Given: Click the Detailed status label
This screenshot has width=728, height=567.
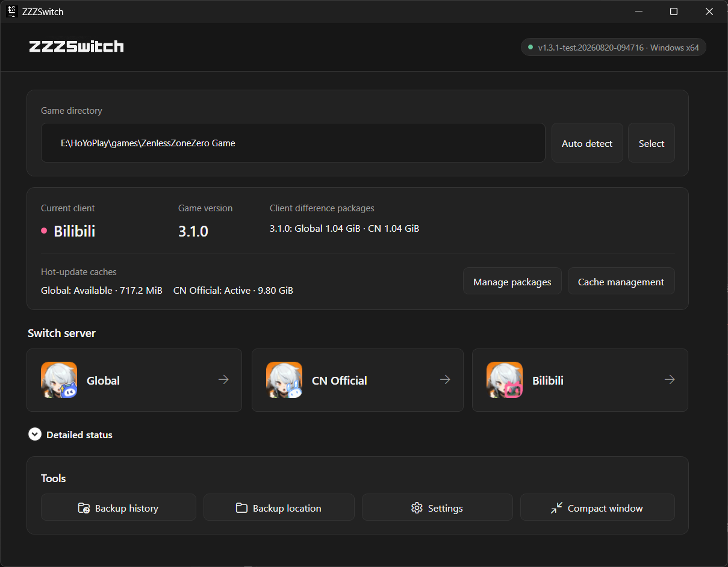Looking at the screenshot, I should click(x=79, y=435).
